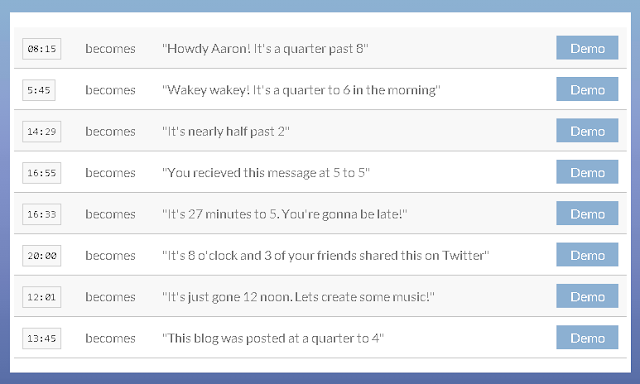Start the Demo for the 12:01 row
640x384 pixels.
point(587,296)
